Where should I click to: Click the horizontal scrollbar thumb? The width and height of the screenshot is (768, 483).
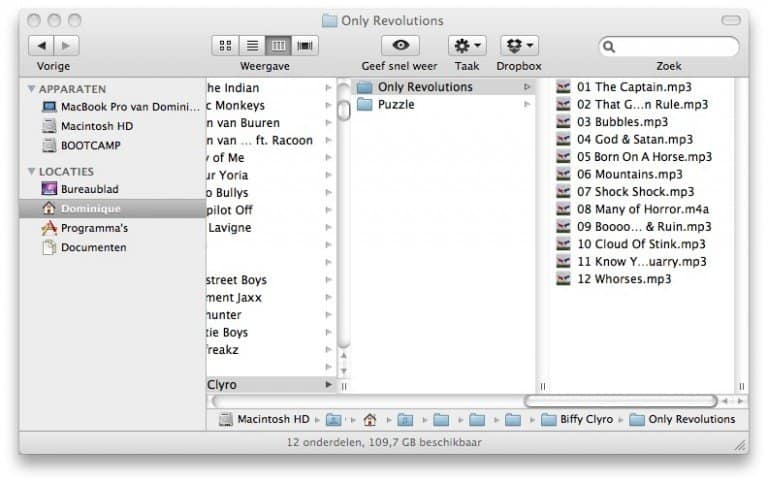click(621, 401)
